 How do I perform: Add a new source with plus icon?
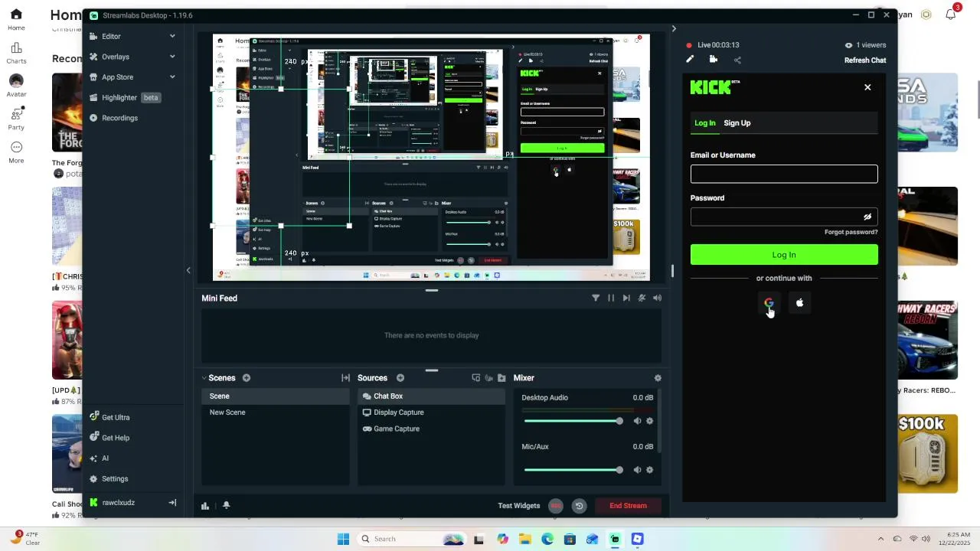click(400, 378)
